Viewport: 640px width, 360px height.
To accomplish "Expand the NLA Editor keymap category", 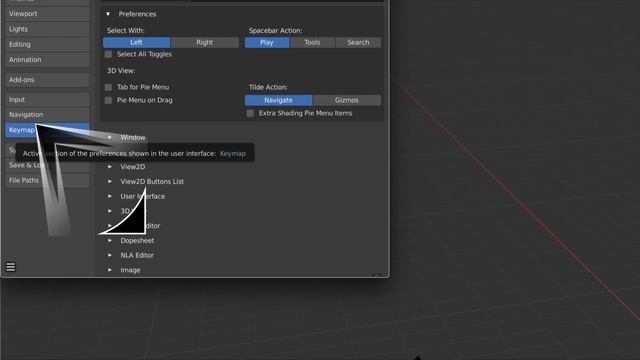I will pos(110,255).
